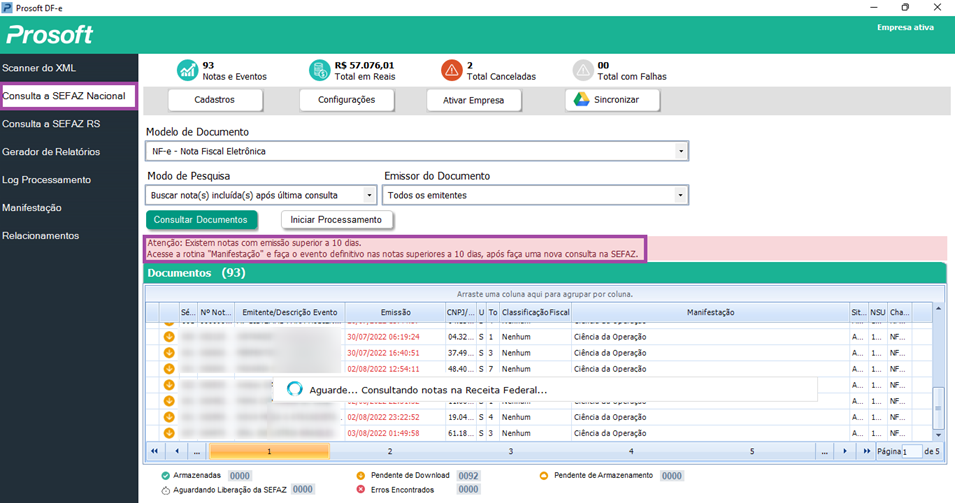955x503 pixels.
Task: Go to first page of documents
Action: coord(155,451)
